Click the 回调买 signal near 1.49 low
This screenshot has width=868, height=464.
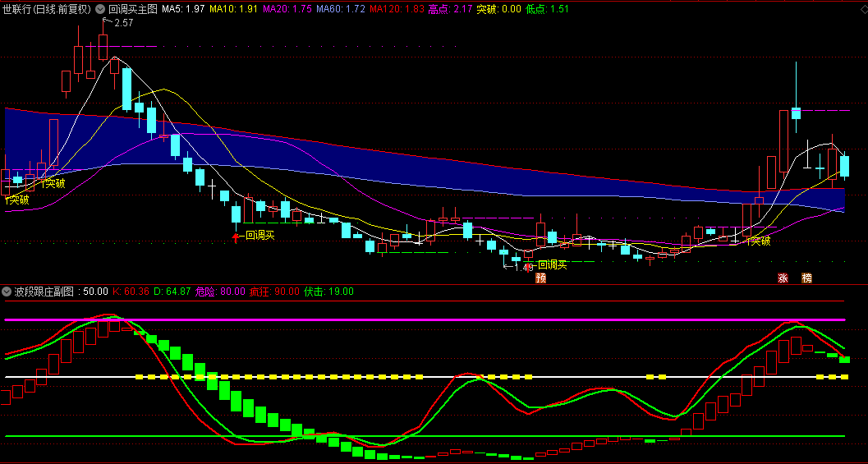[x=553, y=264]
